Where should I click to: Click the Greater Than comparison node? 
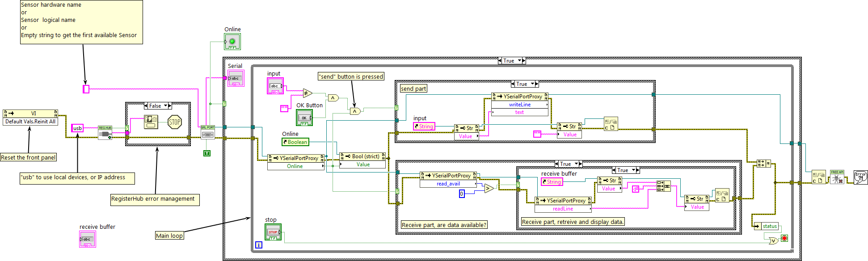pyautogui.click(x=489, y=188)
